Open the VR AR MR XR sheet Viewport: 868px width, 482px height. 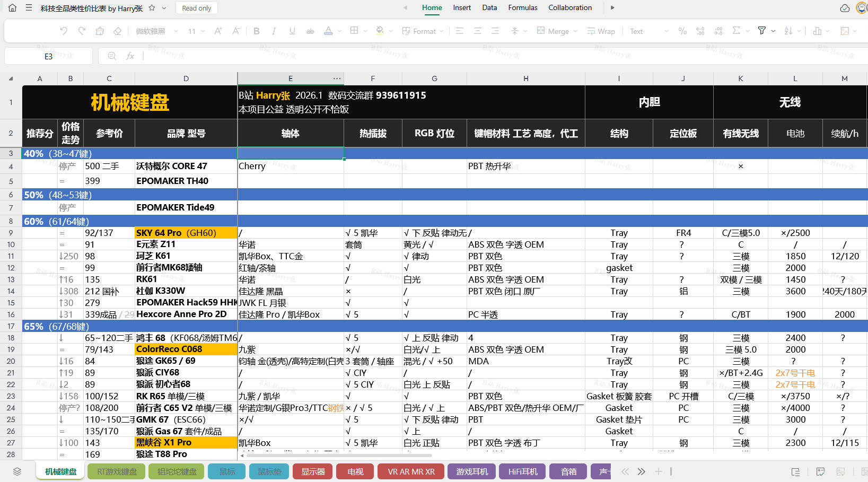(411, 471)
